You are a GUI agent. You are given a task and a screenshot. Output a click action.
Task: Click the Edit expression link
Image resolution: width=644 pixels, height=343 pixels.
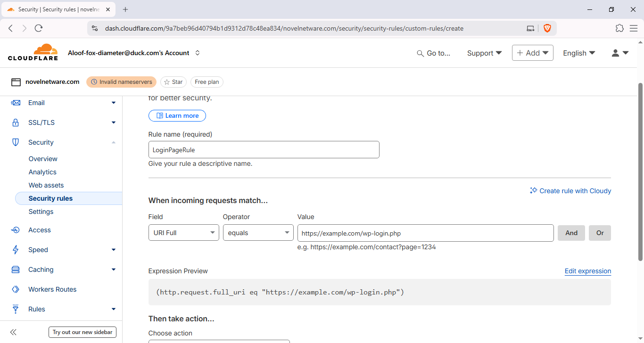pos(587,271)
